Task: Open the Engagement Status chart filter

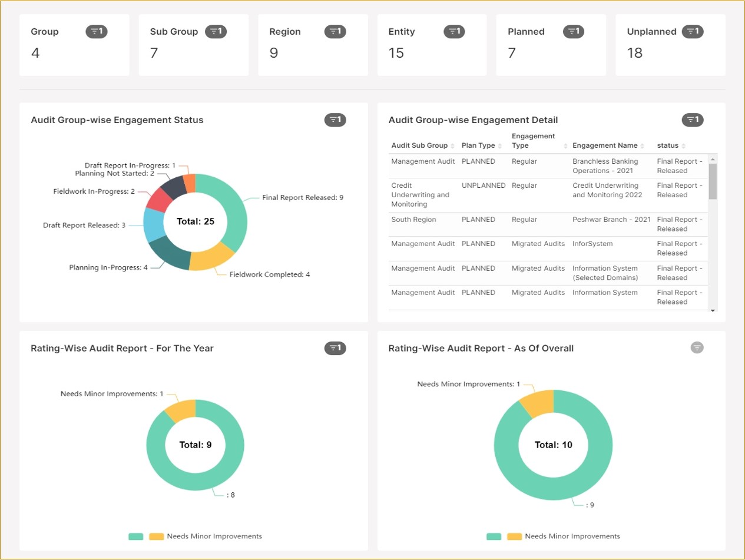Action: 335,120
